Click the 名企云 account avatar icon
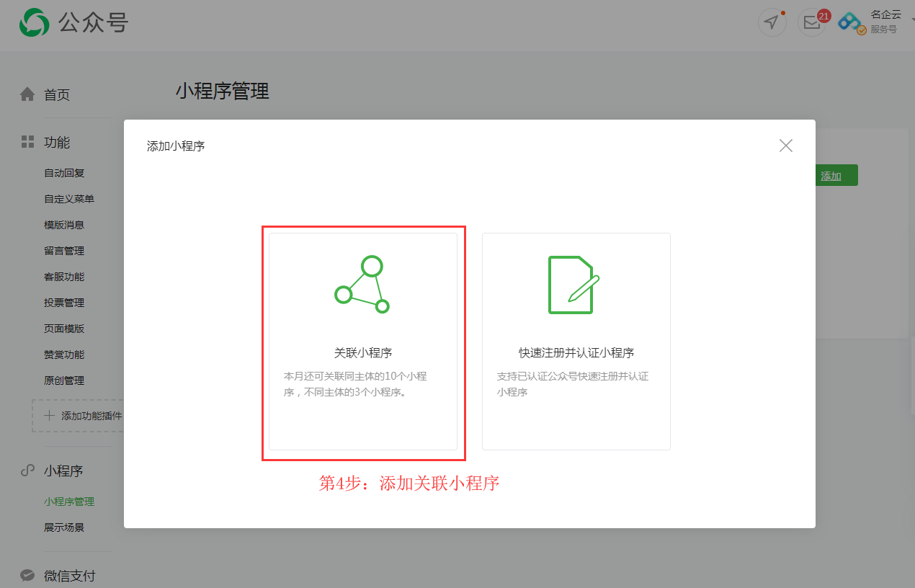Image resolution: width=915 pixels, height=588 pixels. pos(851,22)
